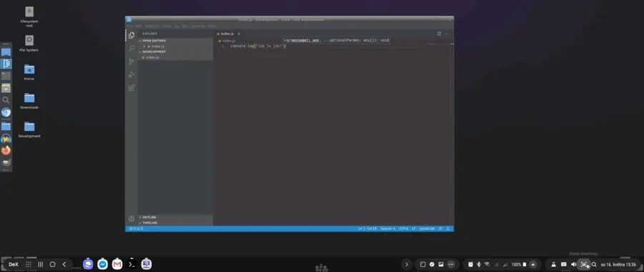
Task: Open the terminal app in taskbar
Action: (132, 264)
